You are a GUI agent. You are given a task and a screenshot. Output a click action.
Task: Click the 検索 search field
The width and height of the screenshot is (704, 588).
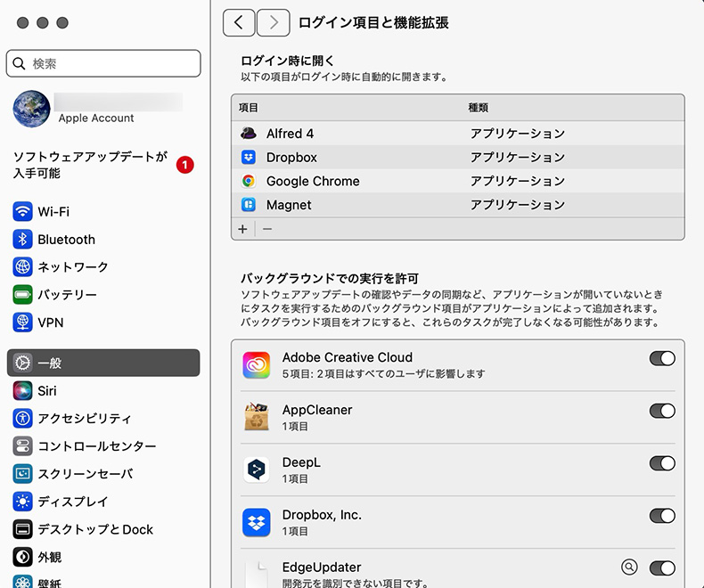pos(103,64)
